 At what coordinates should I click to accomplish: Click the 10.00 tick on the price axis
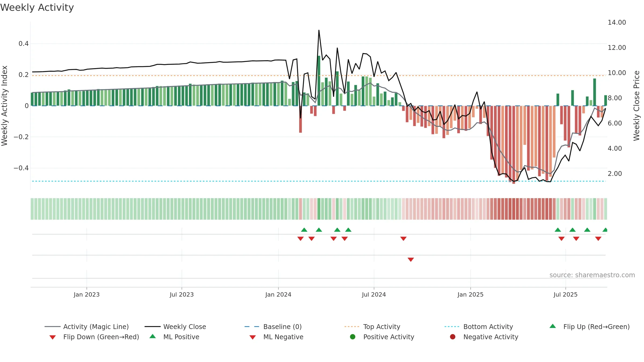(x=617, y=73)
